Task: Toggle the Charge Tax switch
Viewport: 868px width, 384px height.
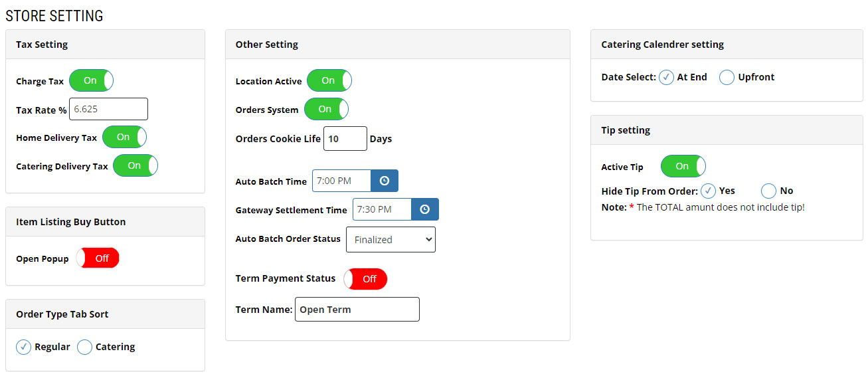Action: click(x=92, y=80)
